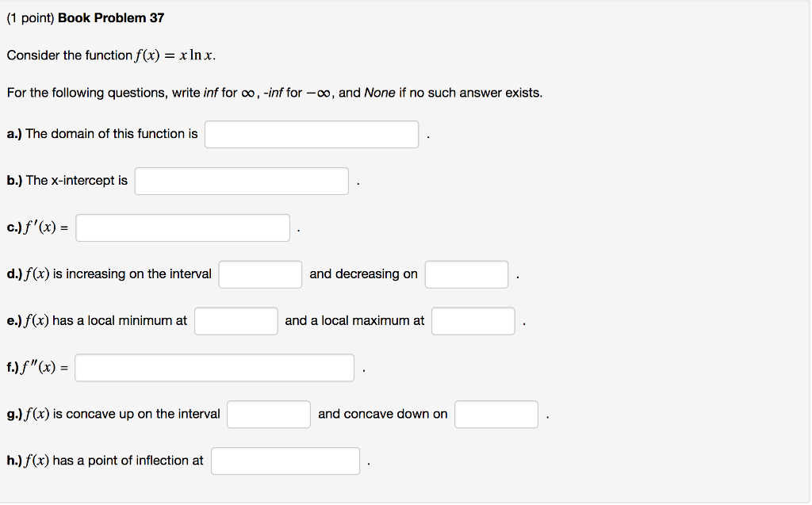Select the point of inflection answer field
The height and width of the screenshot is (505, 812).
tap(285, 461)
